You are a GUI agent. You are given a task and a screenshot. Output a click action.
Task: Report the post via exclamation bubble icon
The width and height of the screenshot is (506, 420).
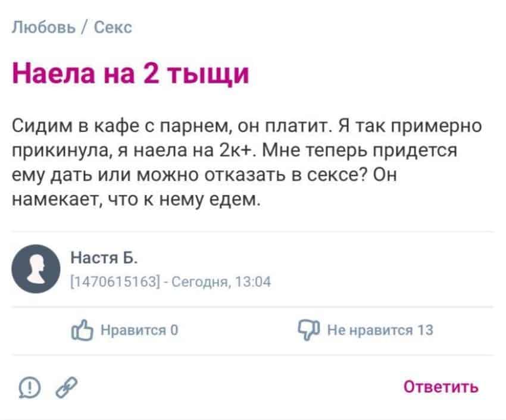pos(30,387)
